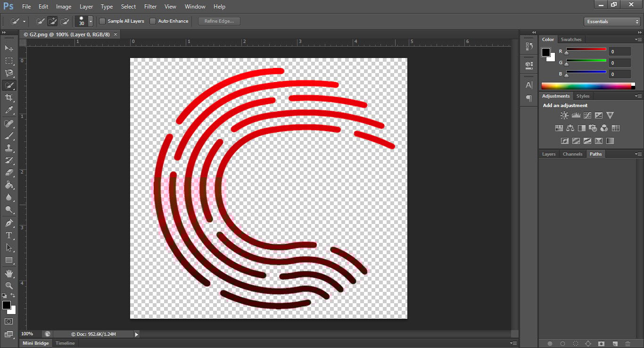The height and width of the screenshot is (348, 644).
Task: Add a Curves adjustment
Action: point(587,115)
